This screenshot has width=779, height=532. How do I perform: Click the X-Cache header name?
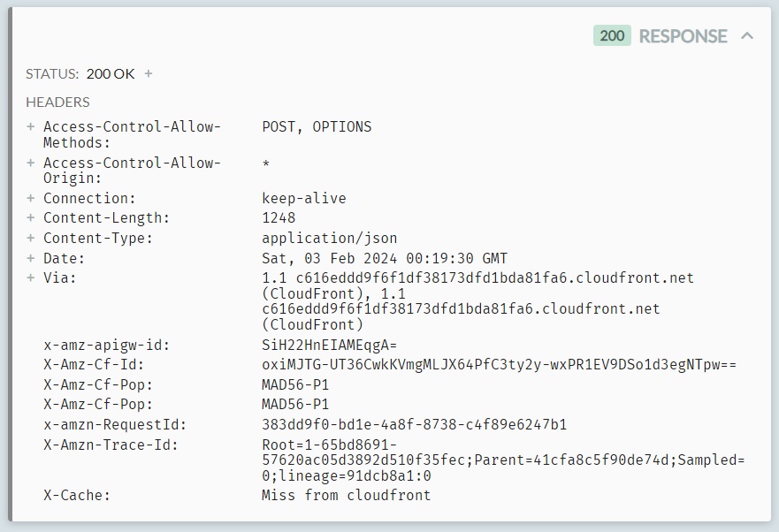[77, 495]
